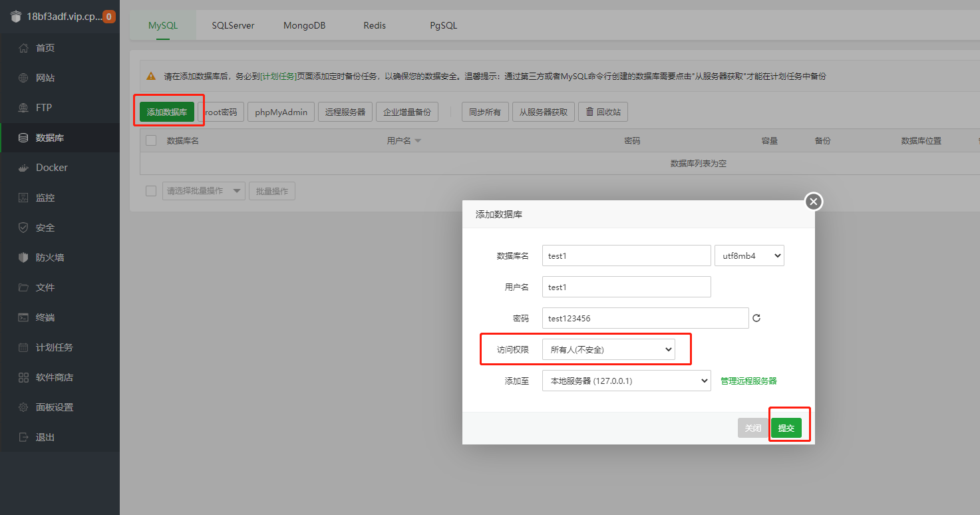980x515 pixels.
Task: Click the 同步所有 button
Action: tap(485, 112)
